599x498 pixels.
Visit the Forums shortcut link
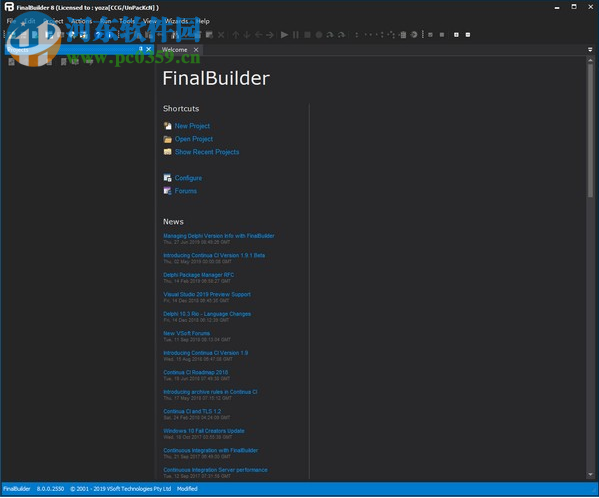(x=186, y=191)
